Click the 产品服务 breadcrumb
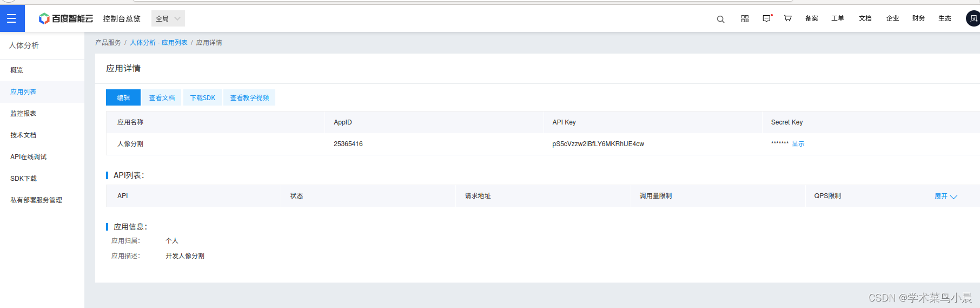Image resolution: width=980 pixels, height=308 pixels. point(108,43)
